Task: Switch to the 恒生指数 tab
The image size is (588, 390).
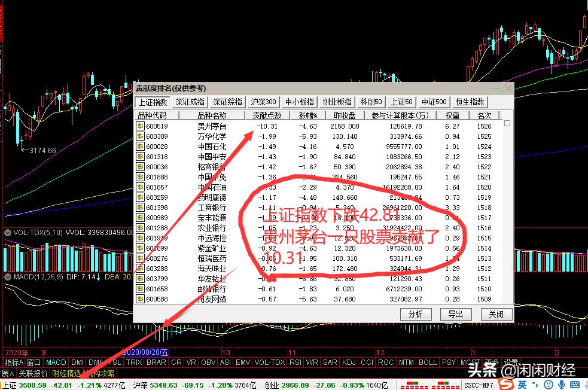Action: pos(470,102)
